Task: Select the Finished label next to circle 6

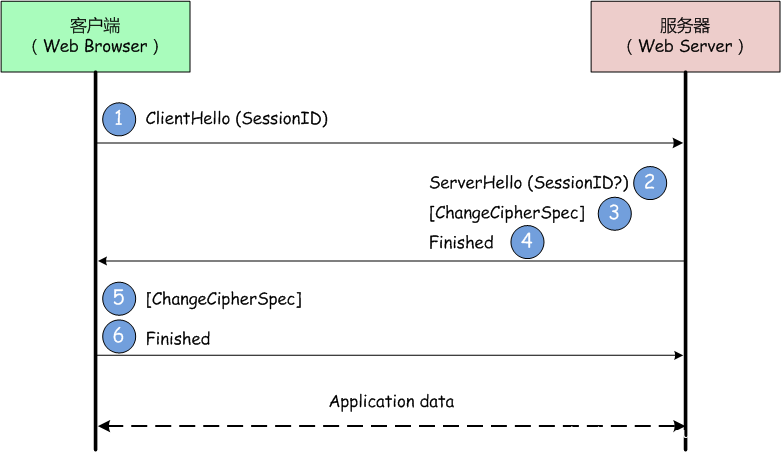Action: 178,338
